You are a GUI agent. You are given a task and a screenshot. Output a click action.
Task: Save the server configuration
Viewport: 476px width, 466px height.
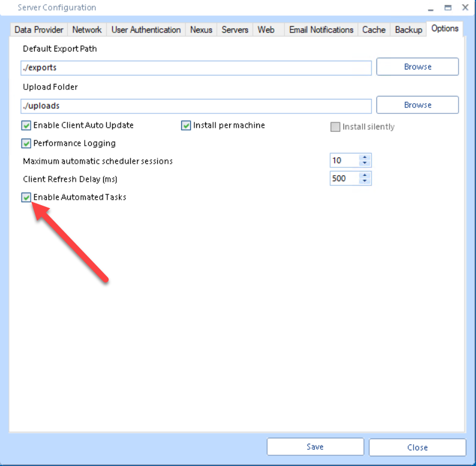tap(315, 447)
